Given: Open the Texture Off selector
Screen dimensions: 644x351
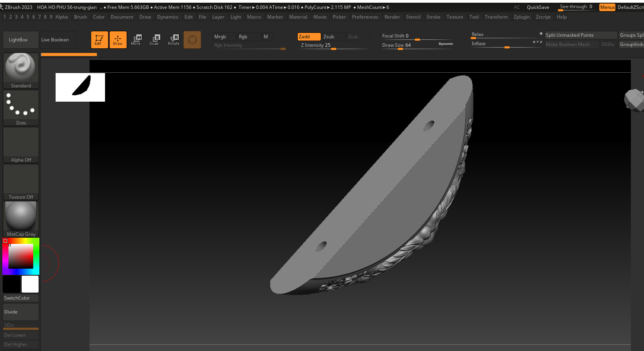Looking at the screenshot, I should [21, 182].
